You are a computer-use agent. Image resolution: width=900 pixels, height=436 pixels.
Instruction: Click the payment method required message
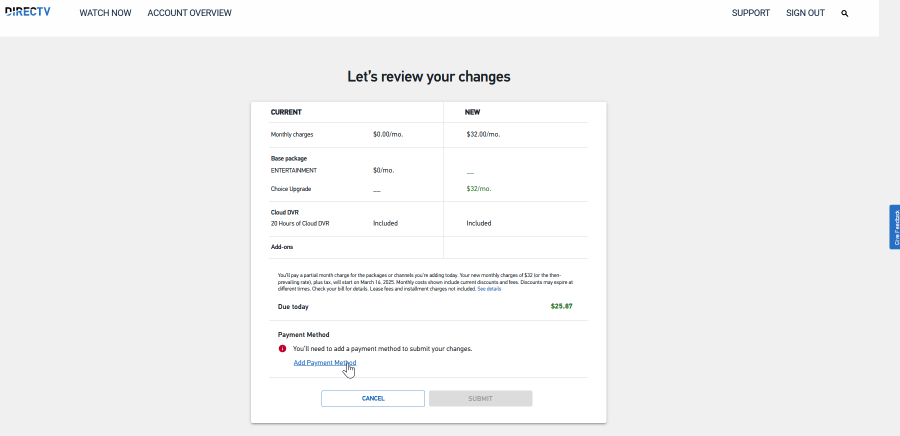[382, 348]
